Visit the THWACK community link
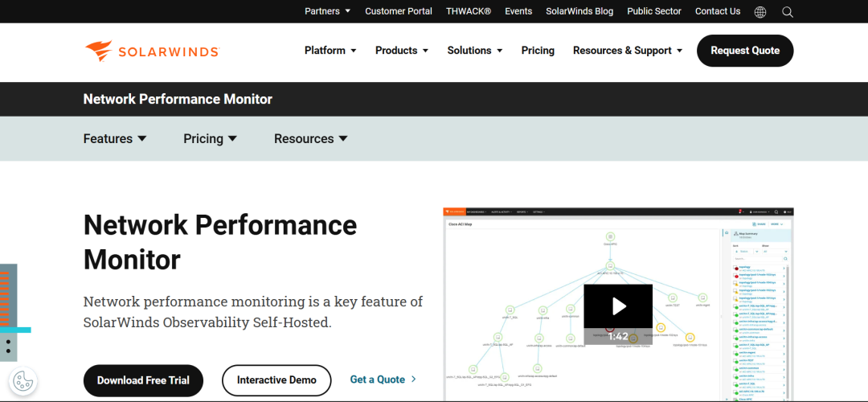This screenshot has height=402, width=868. (x=469, y=11)
